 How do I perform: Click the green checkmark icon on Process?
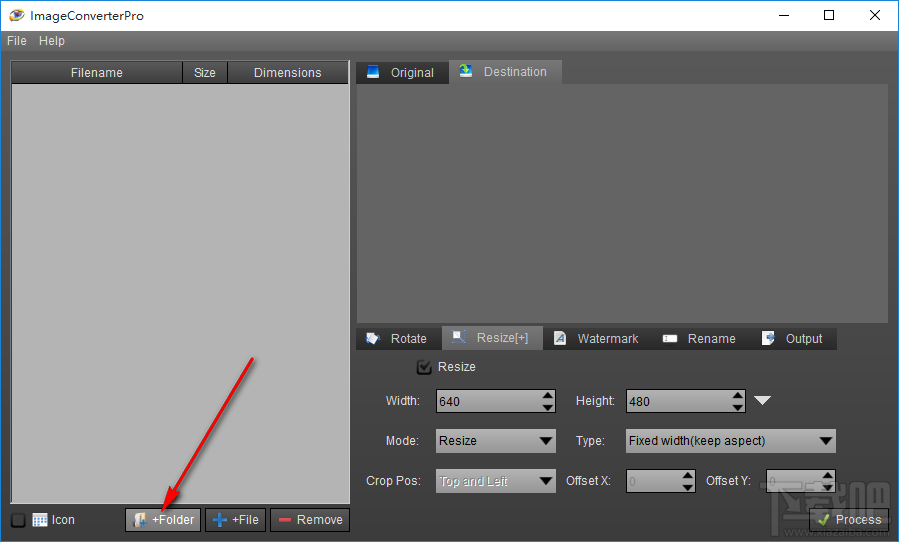[x=824, y=520]
